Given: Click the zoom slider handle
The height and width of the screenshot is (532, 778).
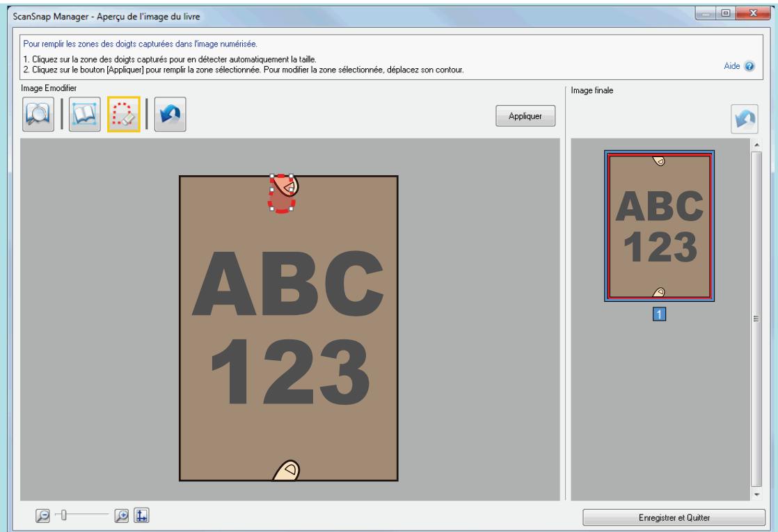Looking at the screenshot, I should [63, 515].
